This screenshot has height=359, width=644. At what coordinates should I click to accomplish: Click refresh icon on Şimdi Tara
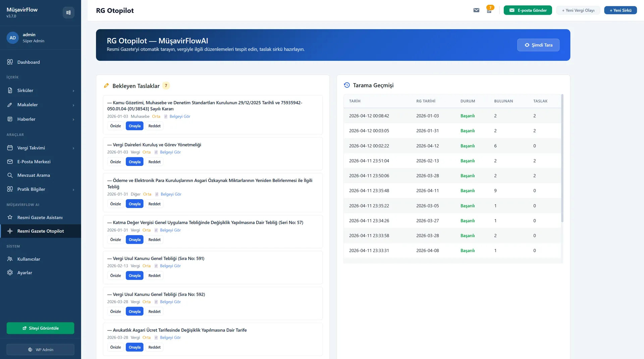[527, 45]
